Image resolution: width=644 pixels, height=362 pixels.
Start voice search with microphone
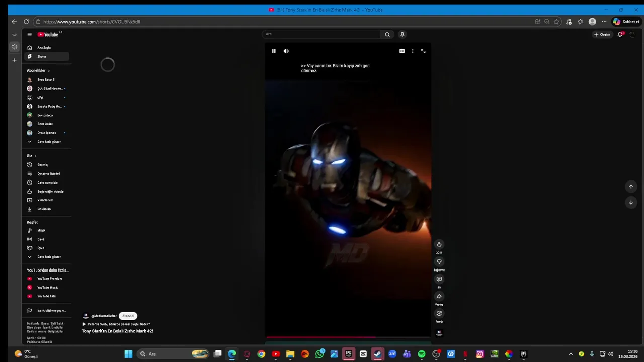tap(402, 34)
